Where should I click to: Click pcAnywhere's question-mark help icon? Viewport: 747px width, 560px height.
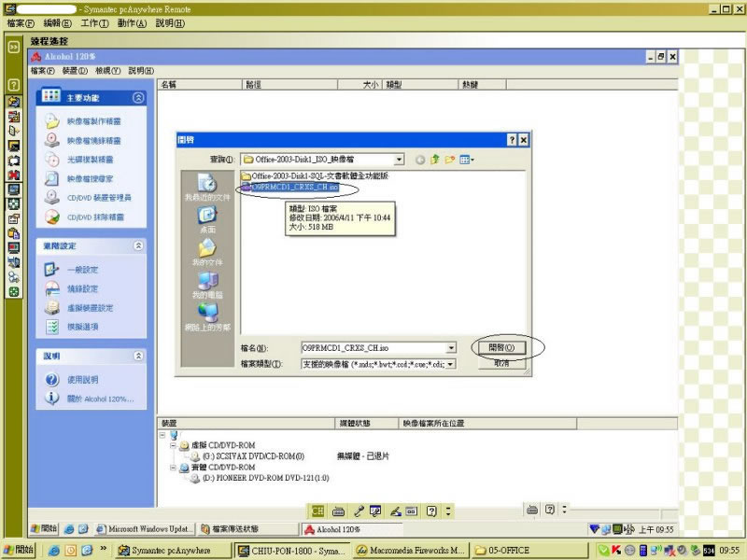14,85
